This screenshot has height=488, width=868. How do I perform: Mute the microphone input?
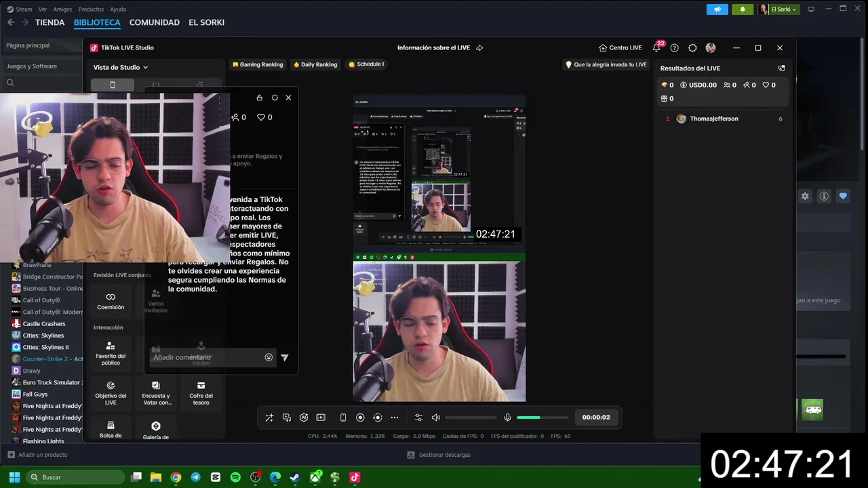[507, 418]
